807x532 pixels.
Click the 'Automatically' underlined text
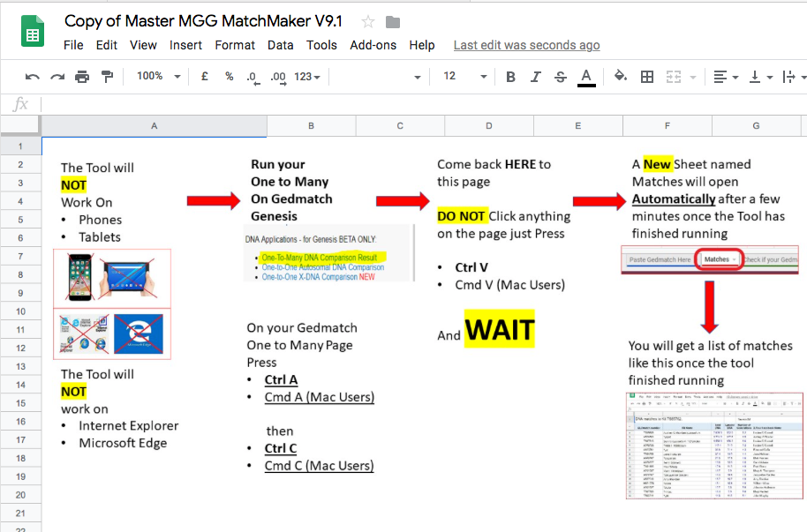coord(674,199)
